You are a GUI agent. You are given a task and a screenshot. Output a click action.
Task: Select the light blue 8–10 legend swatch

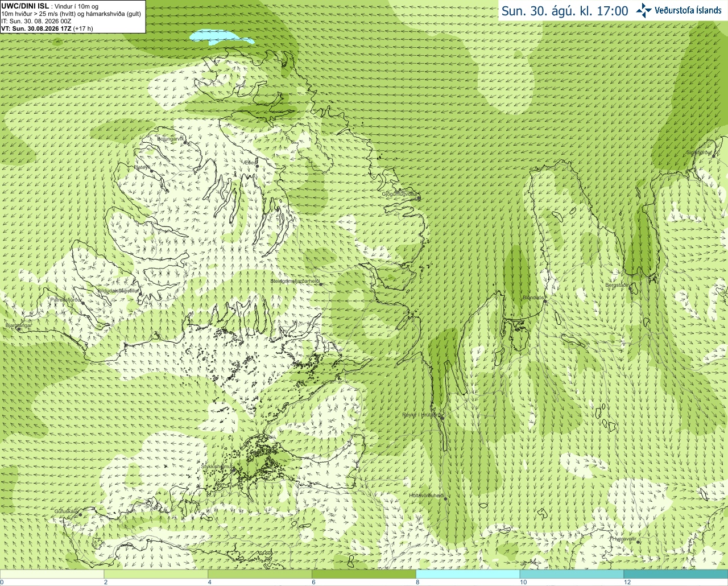coord(468,574)
